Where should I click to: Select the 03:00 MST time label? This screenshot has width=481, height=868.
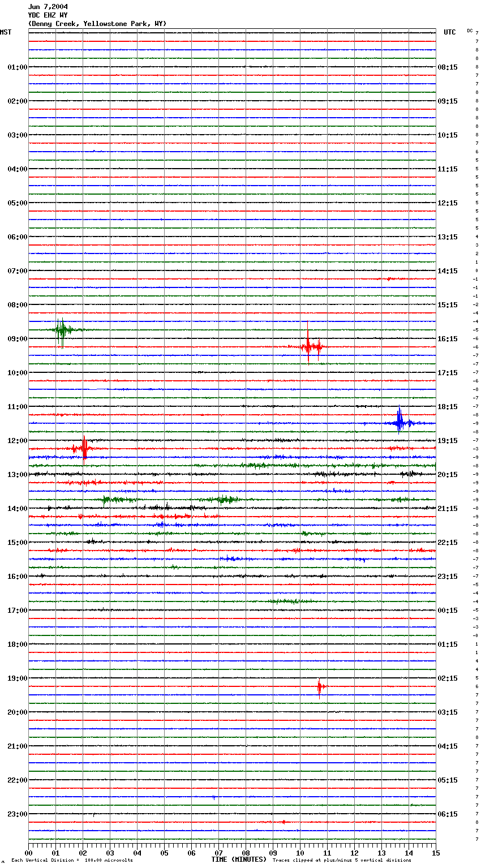[x=18, y=135]
